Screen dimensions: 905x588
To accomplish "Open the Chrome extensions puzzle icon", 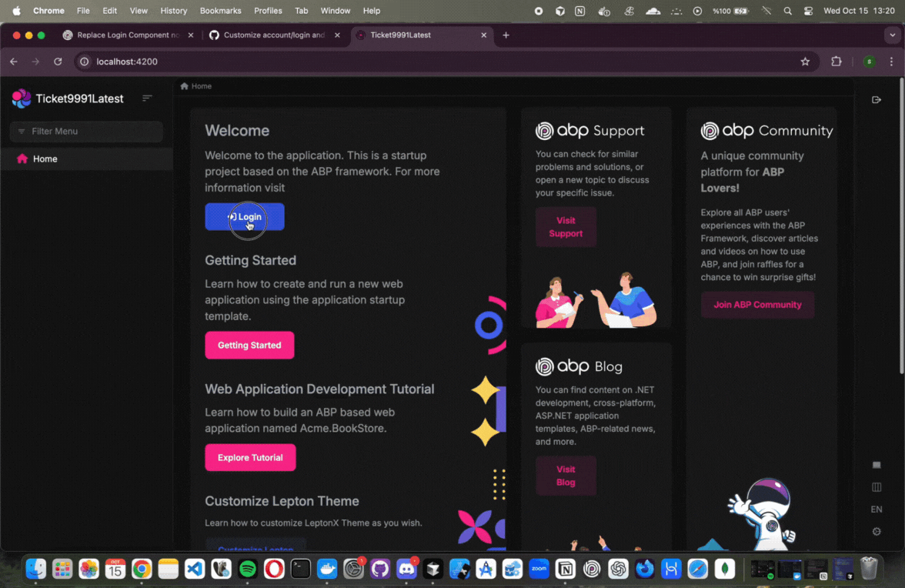I will coord(837,62).
